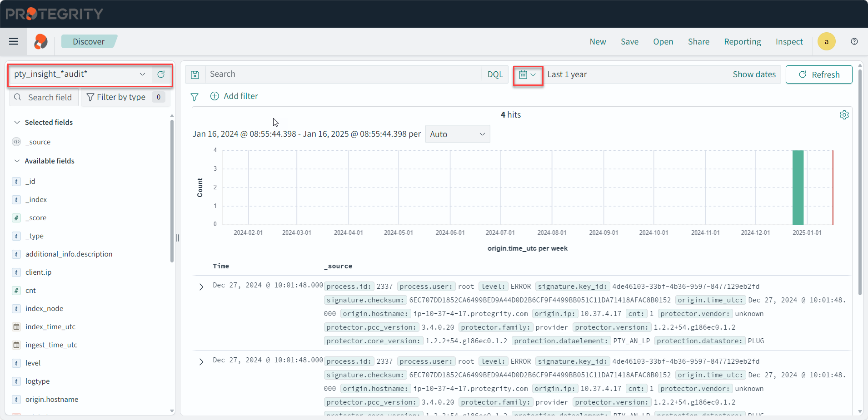Click the filter funnel options icon
The width and height of the screenshot is (868, 420).
click(195, 97)
